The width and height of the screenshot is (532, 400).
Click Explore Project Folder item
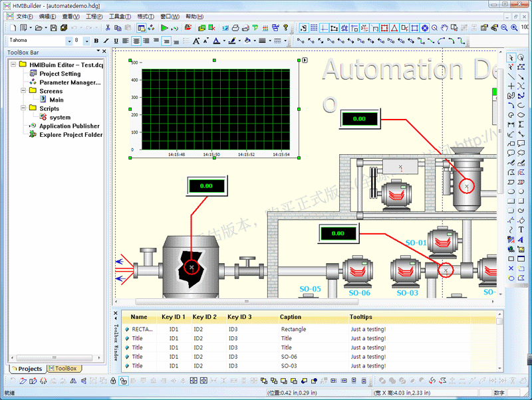pyautogui.click(x=70, y=134)
